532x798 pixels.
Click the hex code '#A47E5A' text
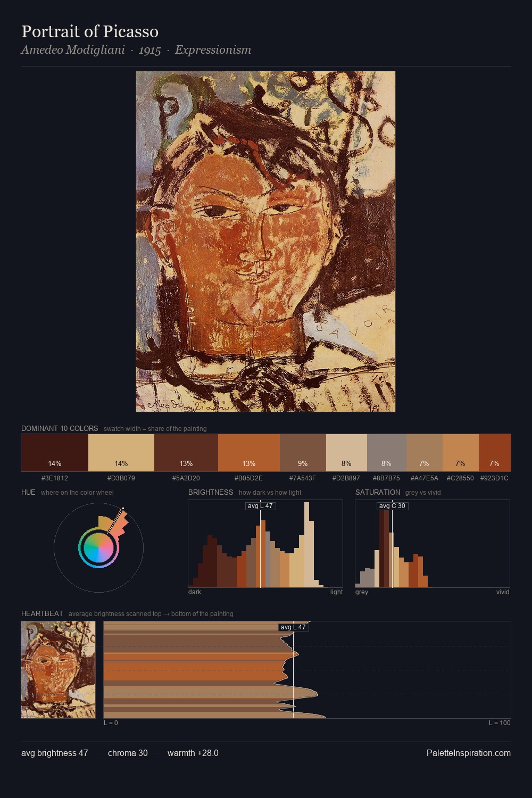(x=425, y=478)
